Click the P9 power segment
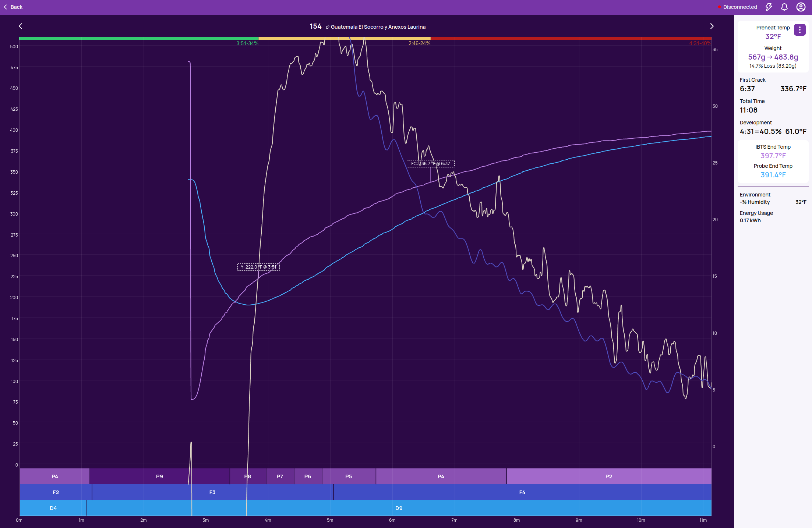The height and width of the screenshot is (528, 812). point(159,476)
